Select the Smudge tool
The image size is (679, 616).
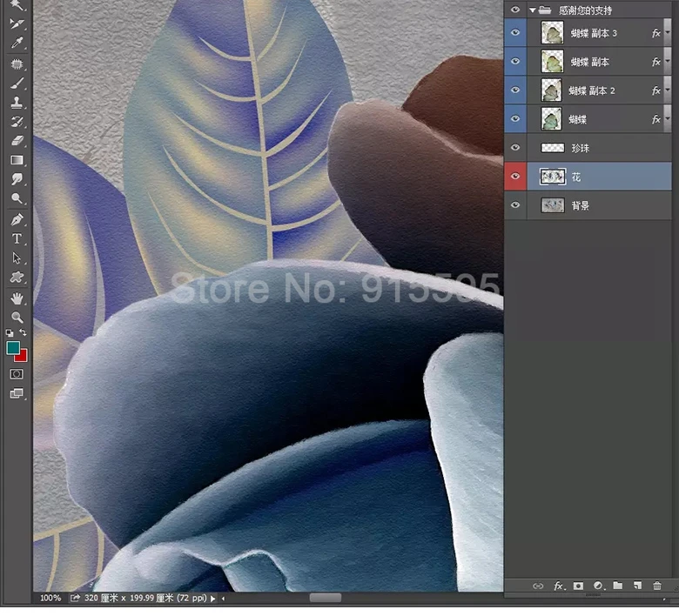[17, 178]
